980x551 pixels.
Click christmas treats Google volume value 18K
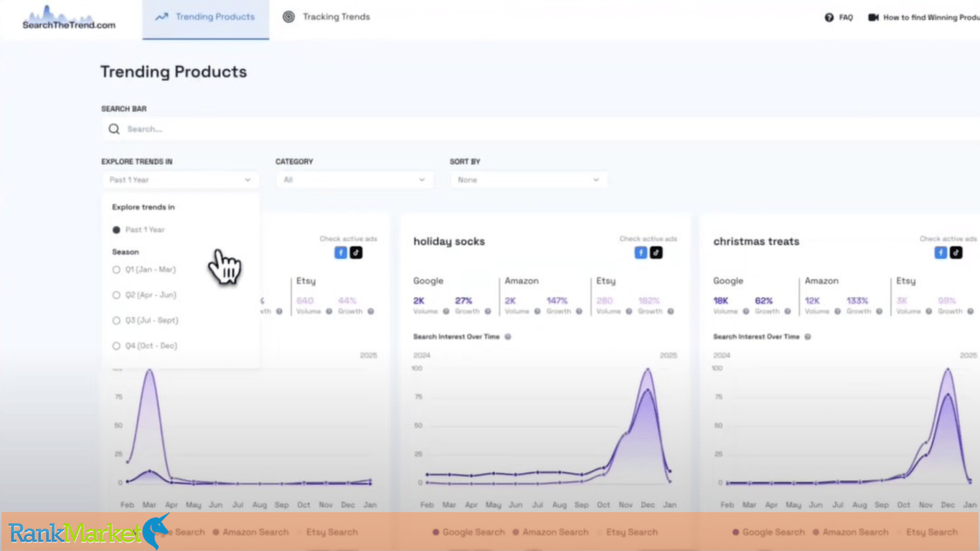(x=721, y=301)
